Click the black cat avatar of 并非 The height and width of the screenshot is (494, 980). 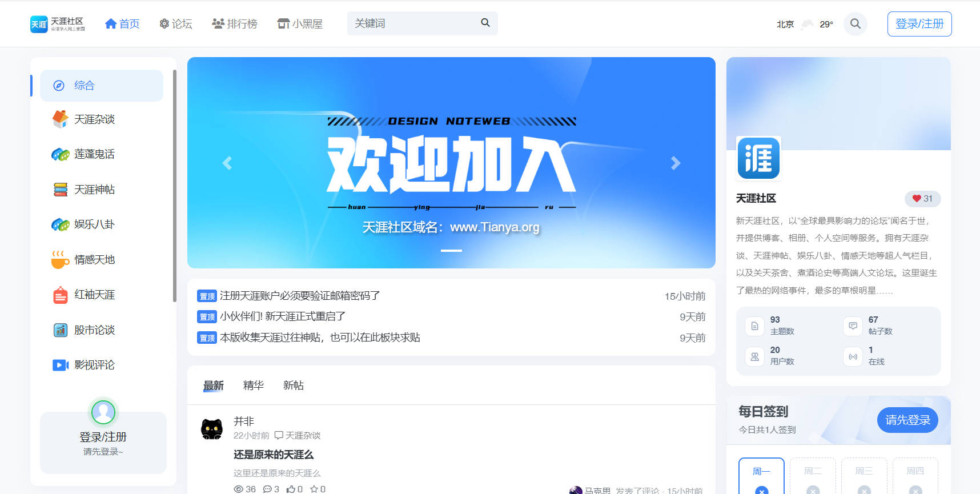(x=212, y=429)
